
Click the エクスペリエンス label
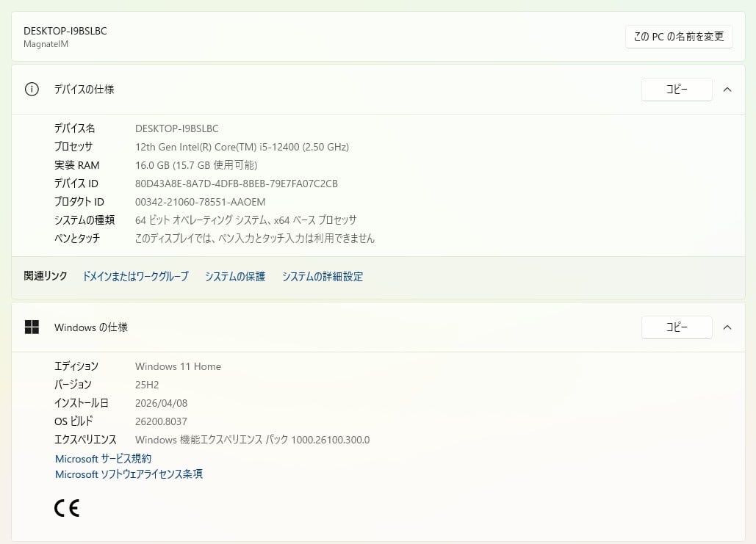(x=85, y=440)
